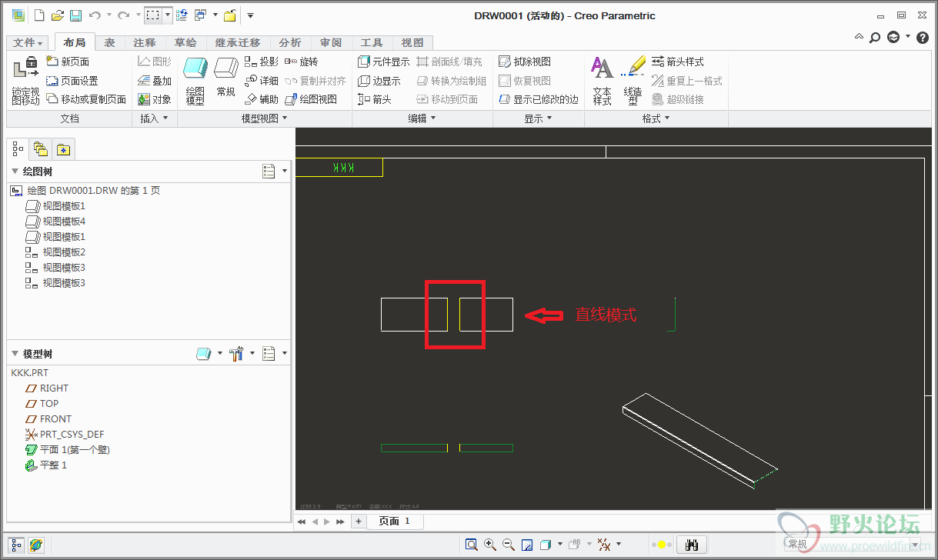The width and height of the screenshot is (938, 560).
Task: Switch to the 继承迁移 tab
Action: (238, 43)
